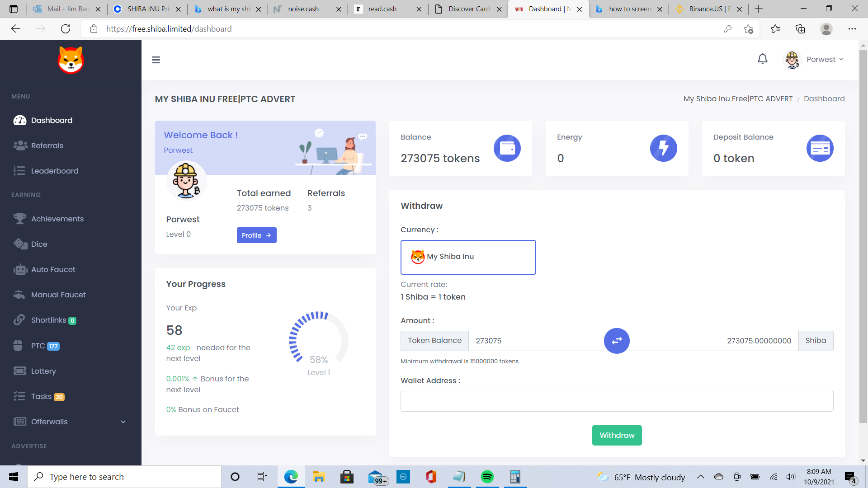The height and width of the screenshot is (488, 868).
Task: Open Calculator from the taskbar
Action: point(515,477)
